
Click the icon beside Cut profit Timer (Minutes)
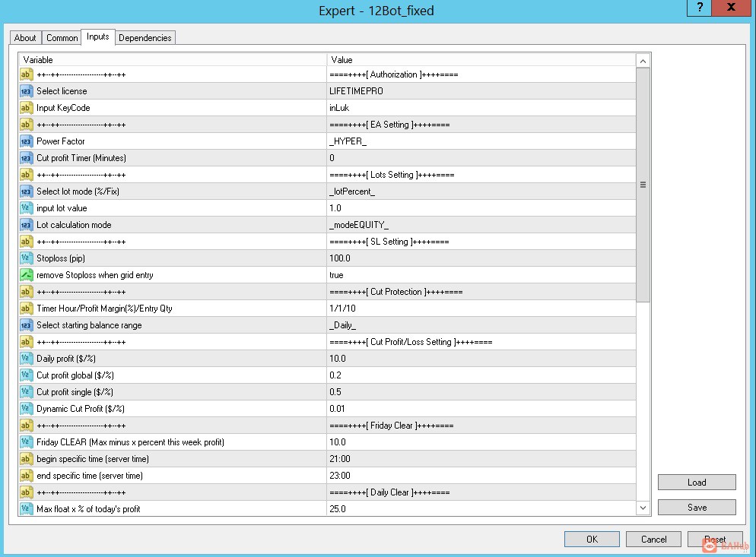tap(26, 158)
